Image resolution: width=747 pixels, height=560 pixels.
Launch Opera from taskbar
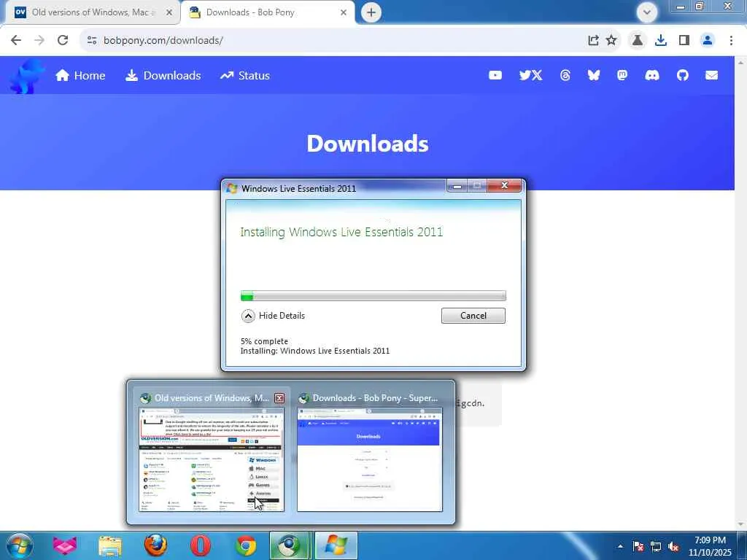201,545
